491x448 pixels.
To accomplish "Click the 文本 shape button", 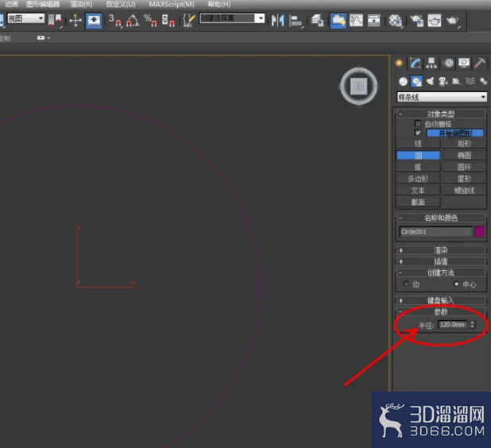I will pos(418,191).
